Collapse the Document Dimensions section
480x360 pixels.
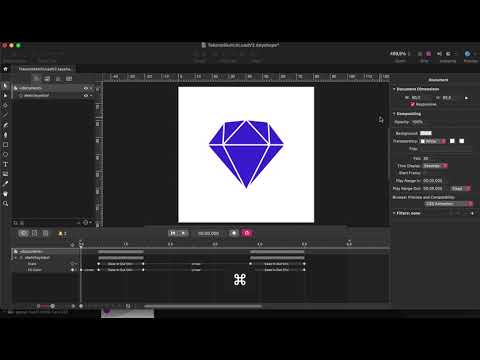394,89
